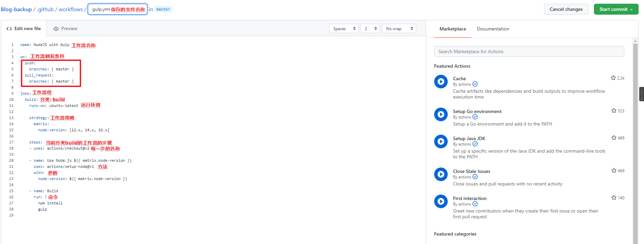The width and height of the screenshot is (644, 244).
Task: Click the eye icon beside Preview
Action: pos(56,29)
